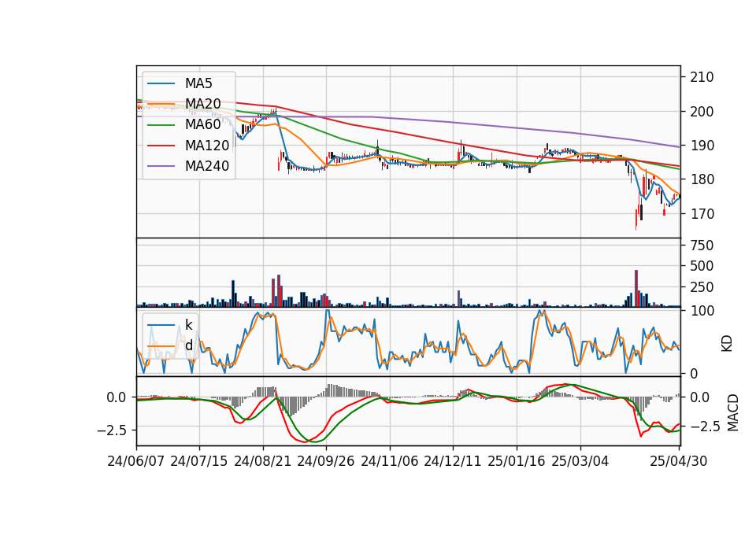Click the 24/11/06 date axis label
Viewport: 756px width, 543px height.
click(x=390, y=461)
